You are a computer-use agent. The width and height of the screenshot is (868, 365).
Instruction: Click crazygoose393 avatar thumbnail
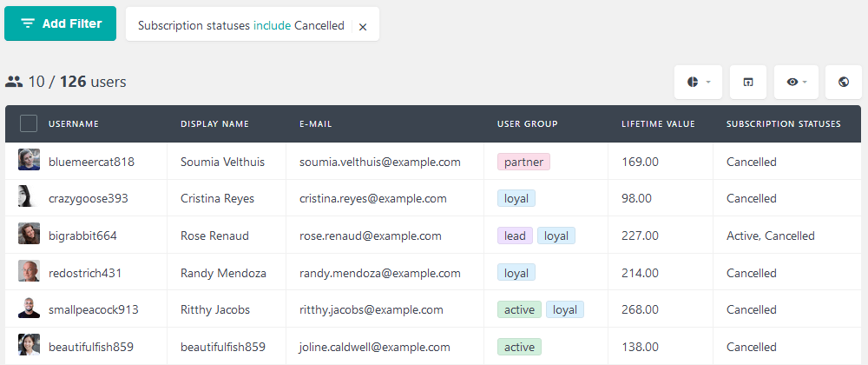click(x=29, y=196)
